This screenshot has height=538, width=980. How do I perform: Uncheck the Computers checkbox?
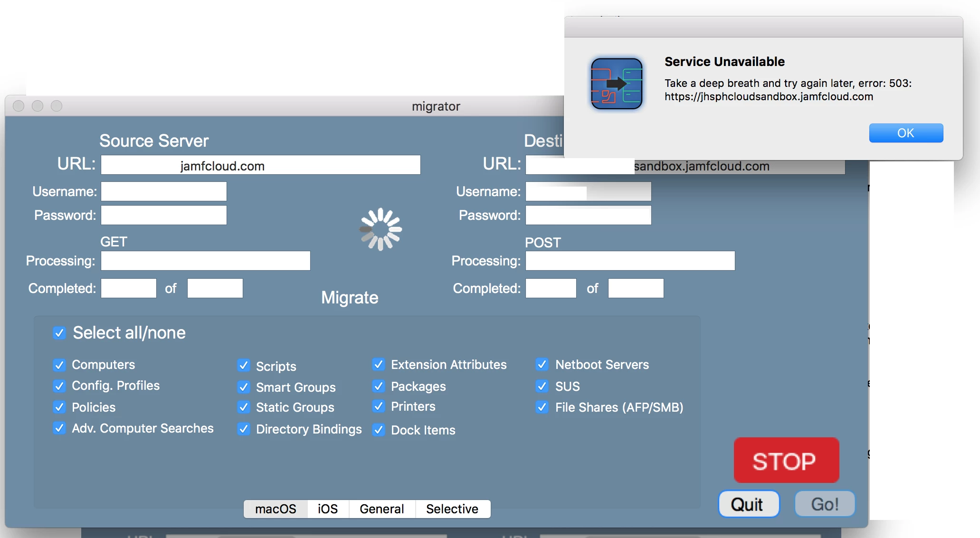pos(59,365)
